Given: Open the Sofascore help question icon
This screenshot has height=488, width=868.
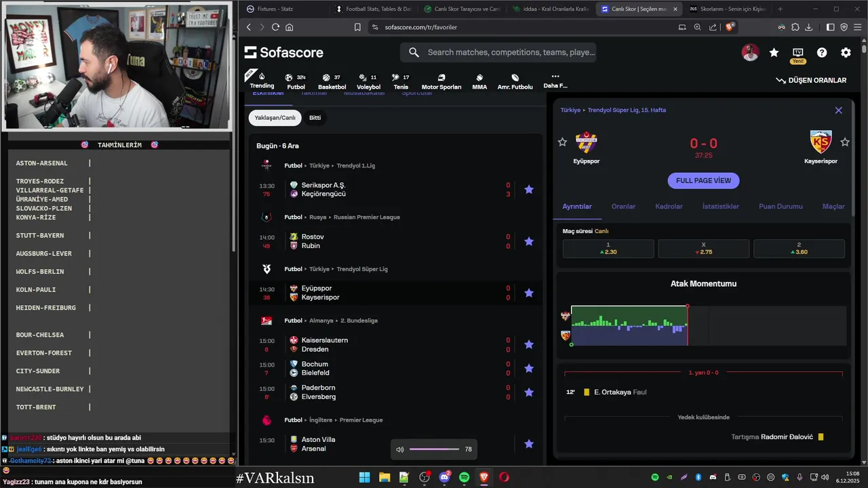Looking at the screenshot, I should click(x=822, y=52).
